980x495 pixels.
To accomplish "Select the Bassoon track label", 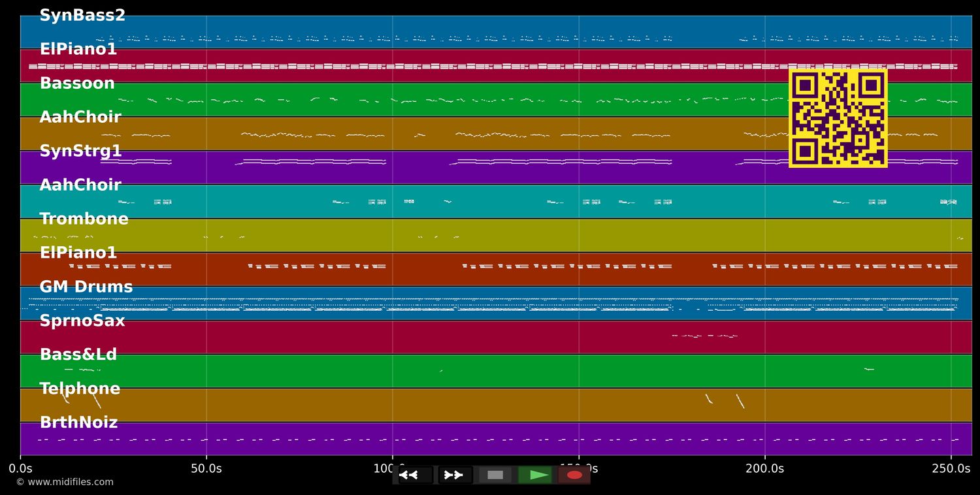I will point(77,84).
